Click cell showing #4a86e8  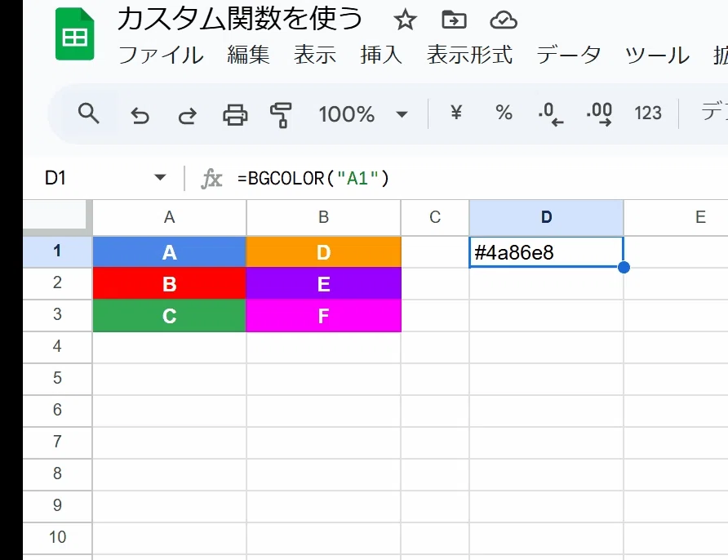click(x=547, y=252)
